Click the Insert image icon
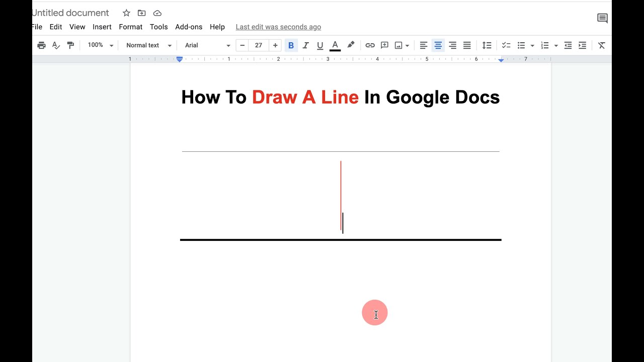644x362 pixels. click(x=398, y=45)
